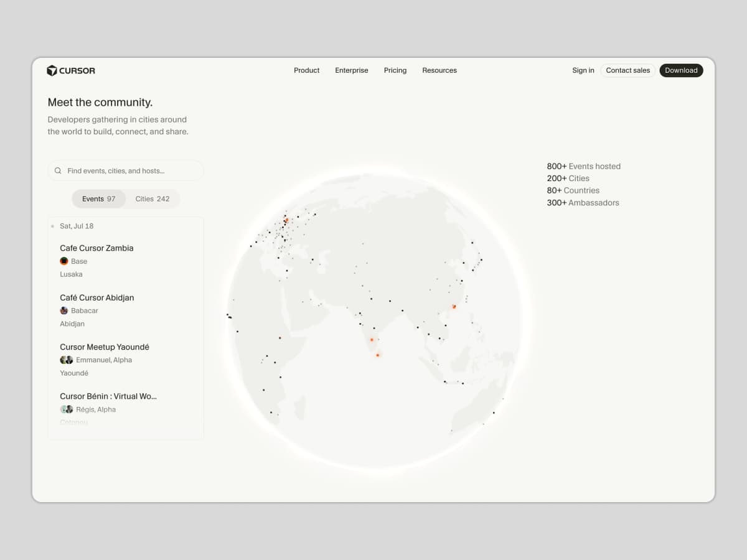Click the 200+ Cities stat

568,179
